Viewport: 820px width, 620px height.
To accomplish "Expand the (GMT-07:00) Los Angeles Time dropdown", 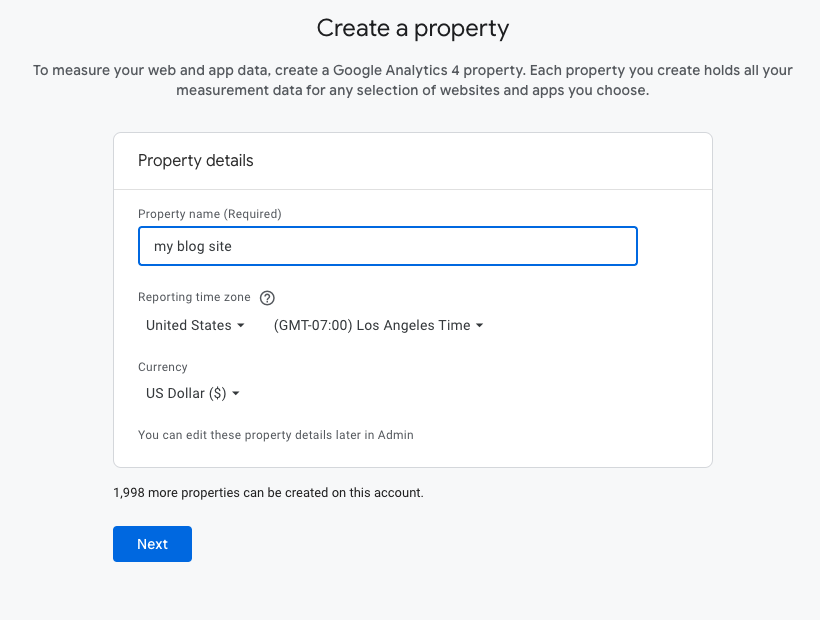I will [x=378, y=325].
